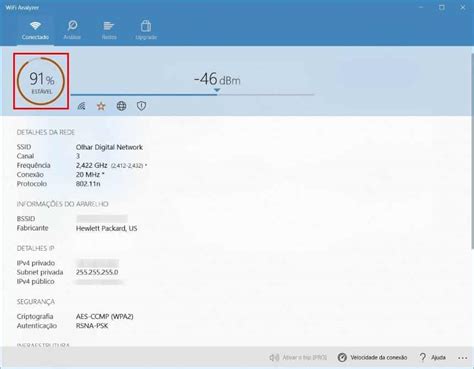
Task: Open the Redes tab
Action: (x=109, y=31)
